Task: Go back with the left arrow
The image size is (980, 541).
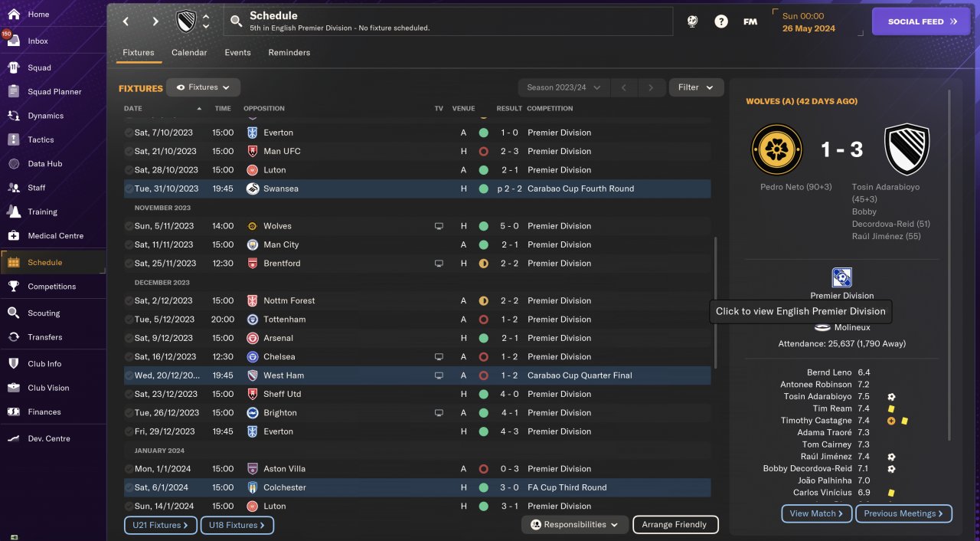Action: click(126, 21)
